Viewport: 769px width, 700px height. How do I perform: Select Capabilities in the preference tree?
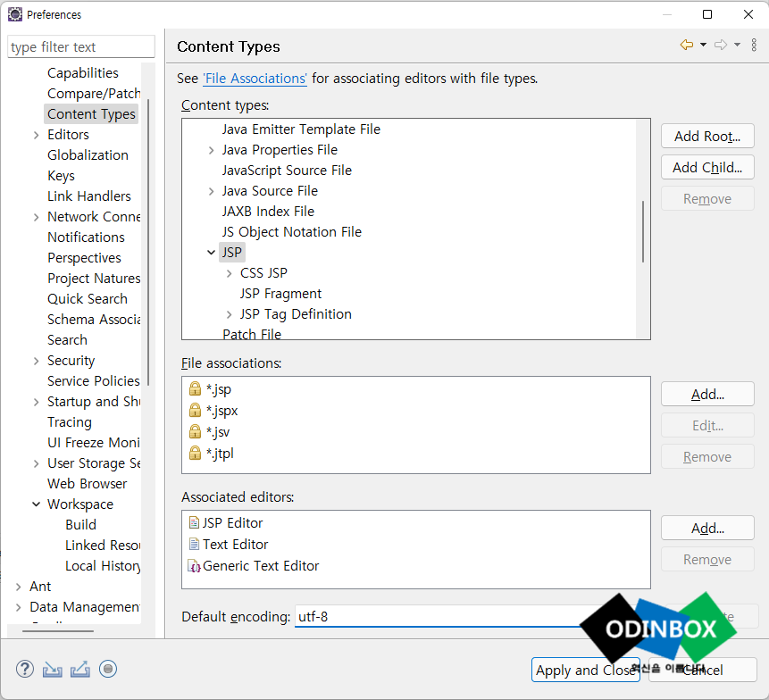point(83,73)
